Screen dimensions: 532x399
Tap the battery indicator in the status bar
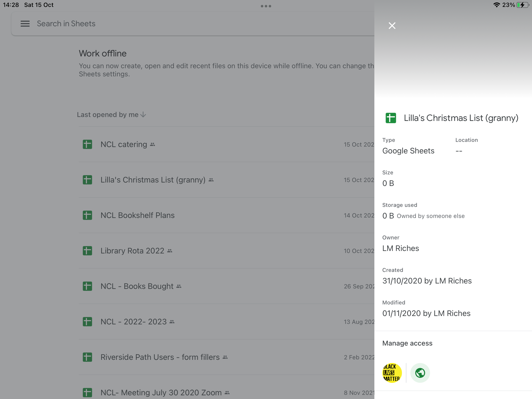click(x=522, y=5)
